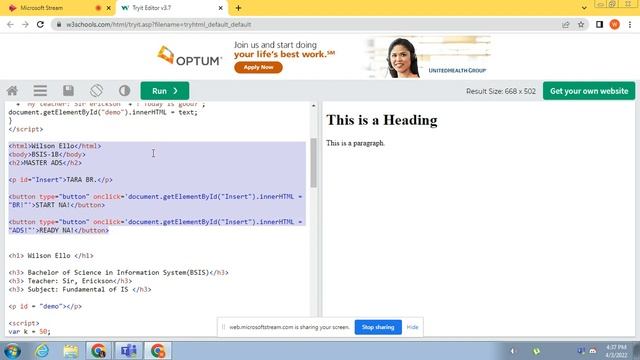Viewport: 640px width, 360px height.
Task: Open the Chrome three-dot menu
Action: [630, 24]
